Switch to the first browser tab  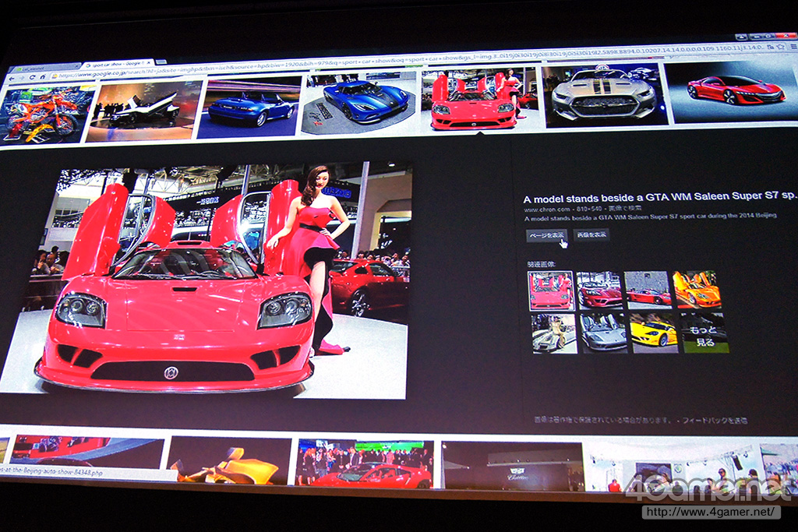point(46,69)
